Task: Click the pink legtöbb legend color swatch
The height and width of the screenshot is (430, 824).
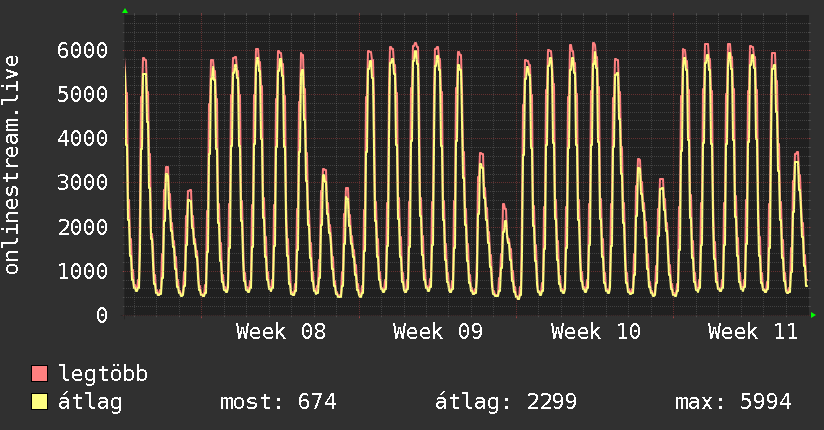Action: point(39,373)
